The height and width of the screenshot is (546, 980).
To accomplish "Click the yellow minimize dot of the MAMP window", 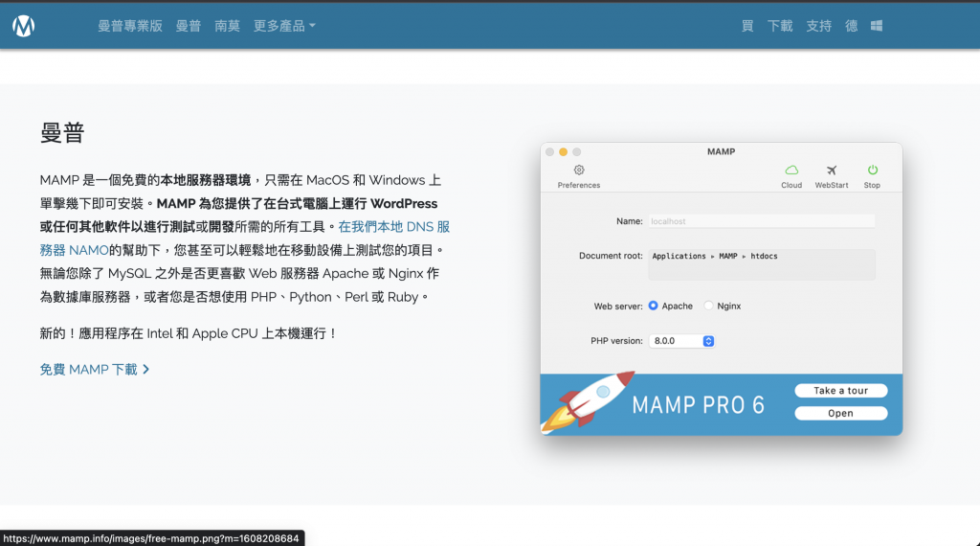I will tap(563, 152).
